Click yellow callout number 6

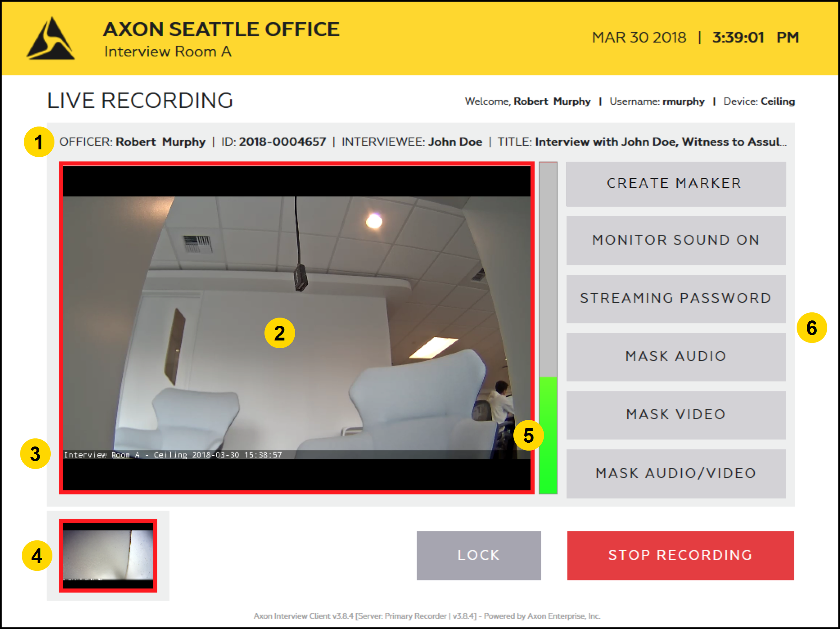tap(811, 328)
